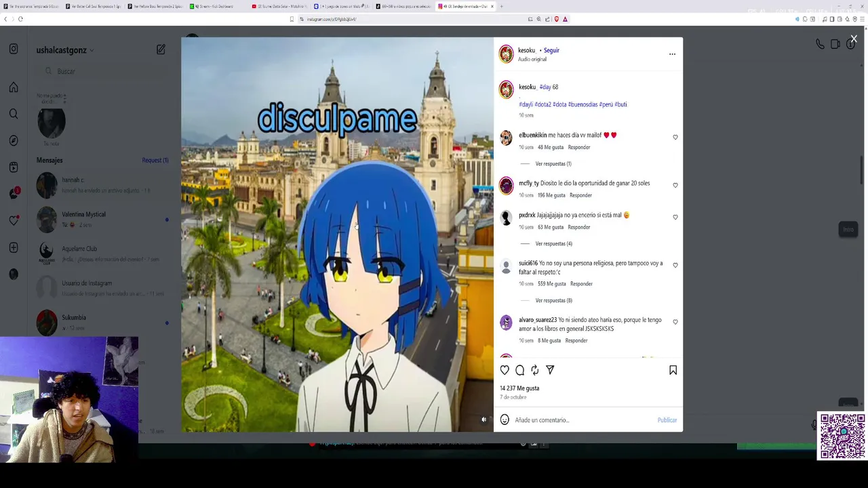Open the #perú hashtag link
868x488 pixels.
[x=606, y=104]
